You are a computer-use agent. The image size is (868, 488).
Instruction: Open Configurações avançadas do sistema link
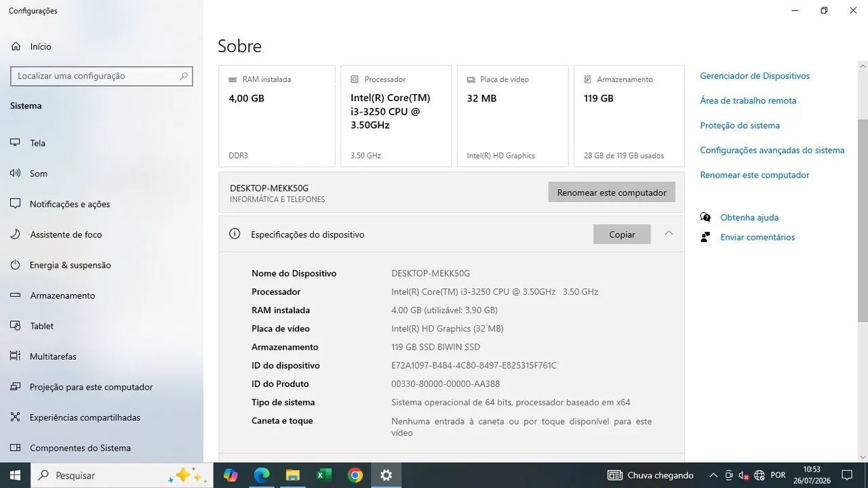(x=772, y=150)
